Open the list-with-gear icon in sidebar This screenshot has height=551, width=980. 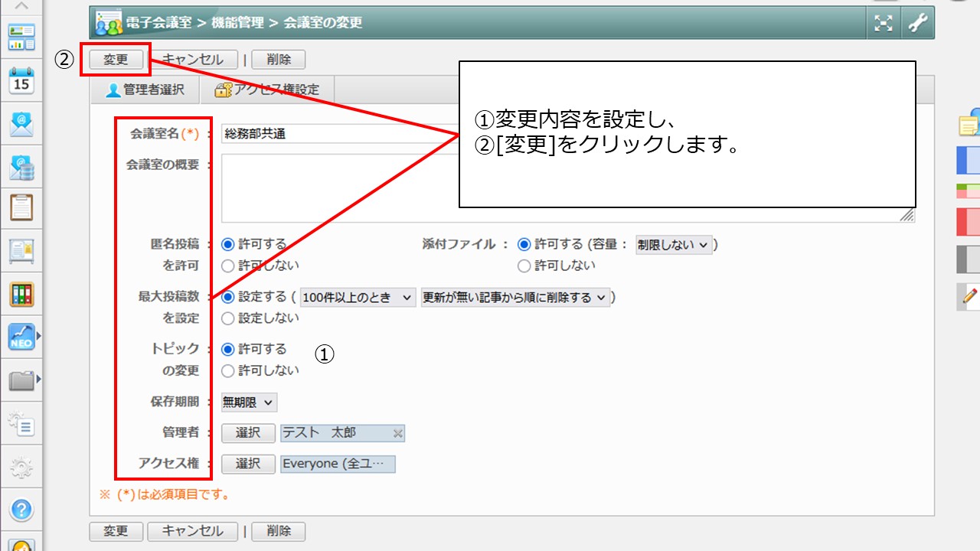coord(21,422)
